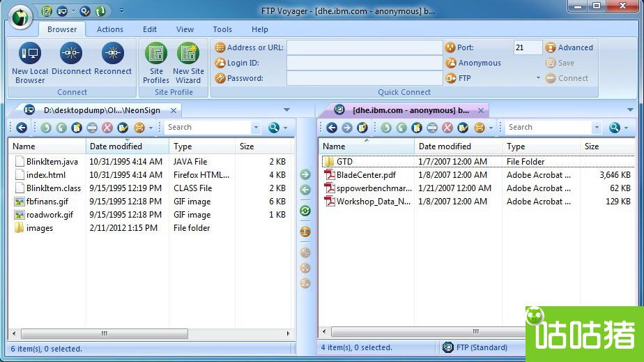Open view options dropdown in local pane

[151, 128]
